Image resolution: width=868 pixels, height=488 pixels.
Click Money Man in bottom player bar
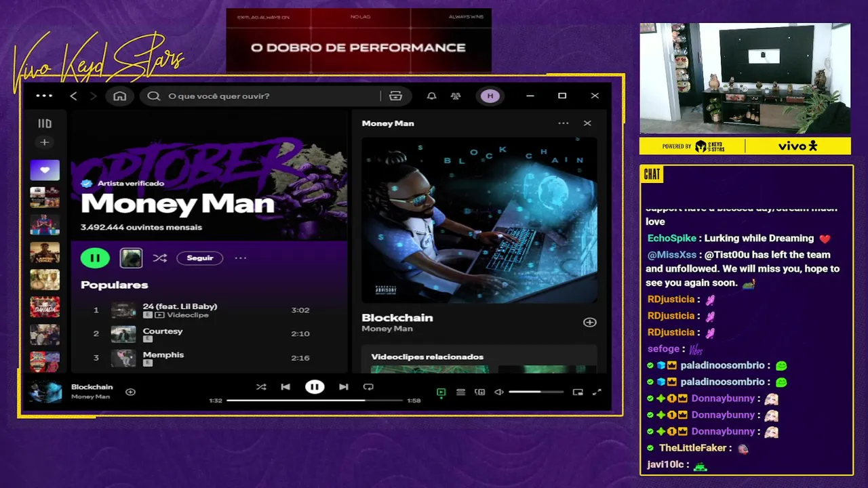point(90,396)
